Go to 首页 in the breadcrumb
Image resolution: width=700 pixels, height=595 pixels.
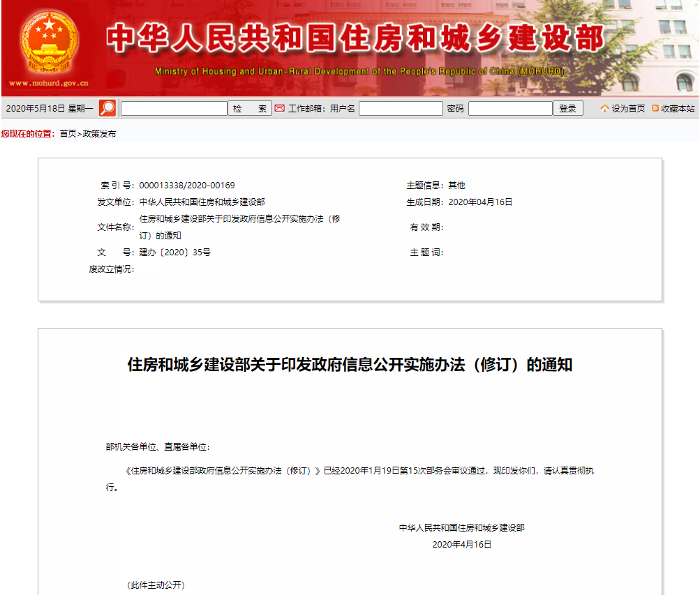(x=68, y=134)
